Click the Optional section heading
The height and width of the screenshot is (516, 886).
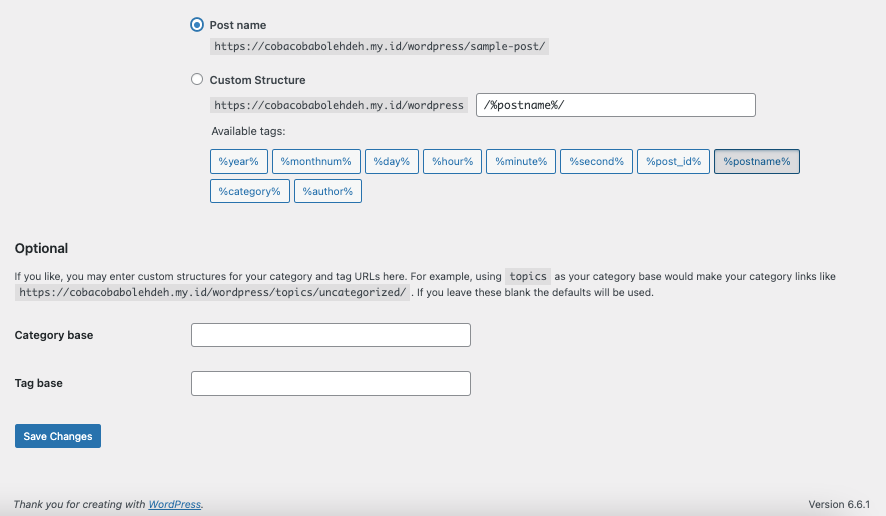point(41,248)
